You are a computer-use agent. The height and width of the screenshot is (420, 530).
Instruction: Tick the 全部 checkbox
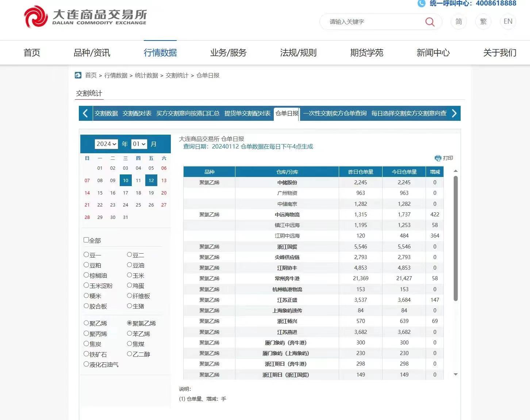tap(86, 240)
